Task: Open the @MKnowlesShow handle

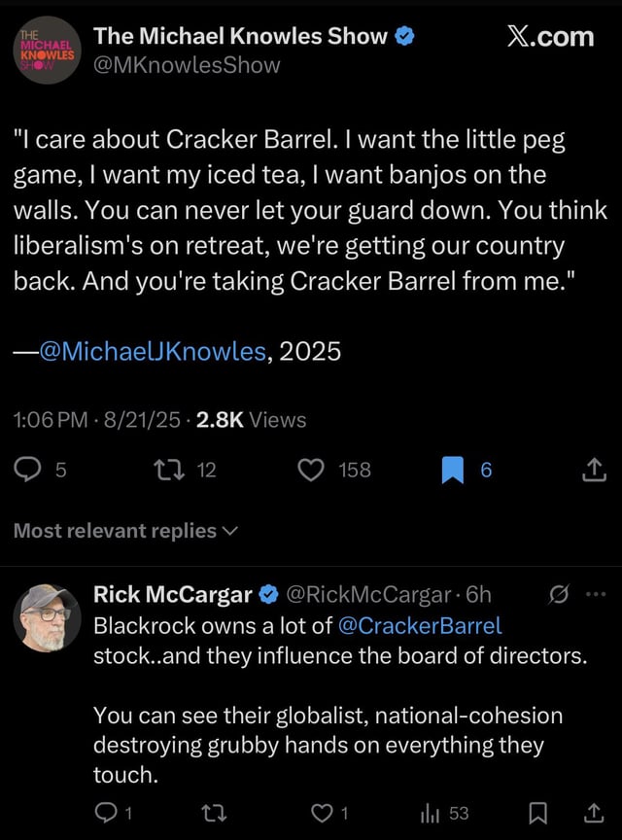Action: 187,65
